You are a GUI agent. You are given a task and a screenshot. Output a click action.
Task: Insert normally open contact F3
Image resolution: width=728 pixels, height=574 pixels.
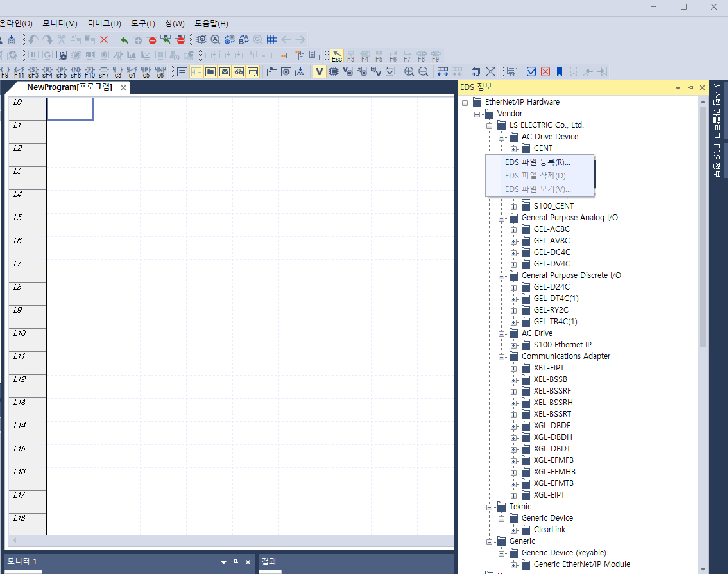point(351,56)
